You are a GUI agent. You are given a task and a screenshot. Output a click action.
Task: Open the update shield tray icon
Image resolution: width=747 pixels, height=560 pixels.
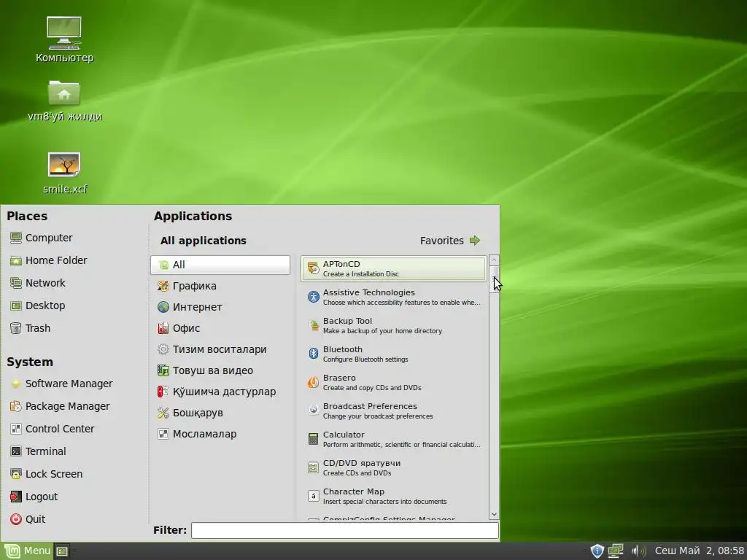[x=597, y=551]
